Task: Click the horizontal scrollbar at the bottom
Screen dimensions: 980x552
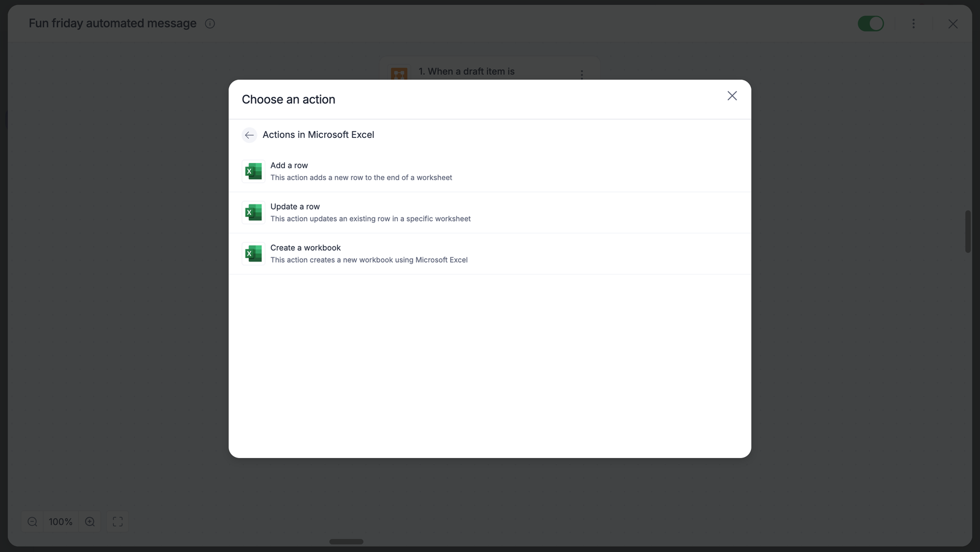Action: (x=346, y=542)
